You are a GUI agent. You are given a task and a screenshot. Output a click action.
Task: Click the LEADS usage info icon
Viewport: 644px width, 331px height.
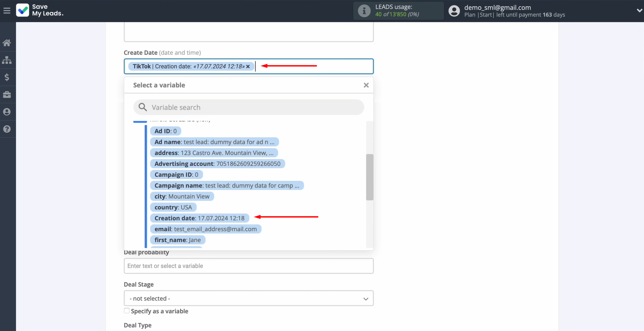(x=364, y=11)
